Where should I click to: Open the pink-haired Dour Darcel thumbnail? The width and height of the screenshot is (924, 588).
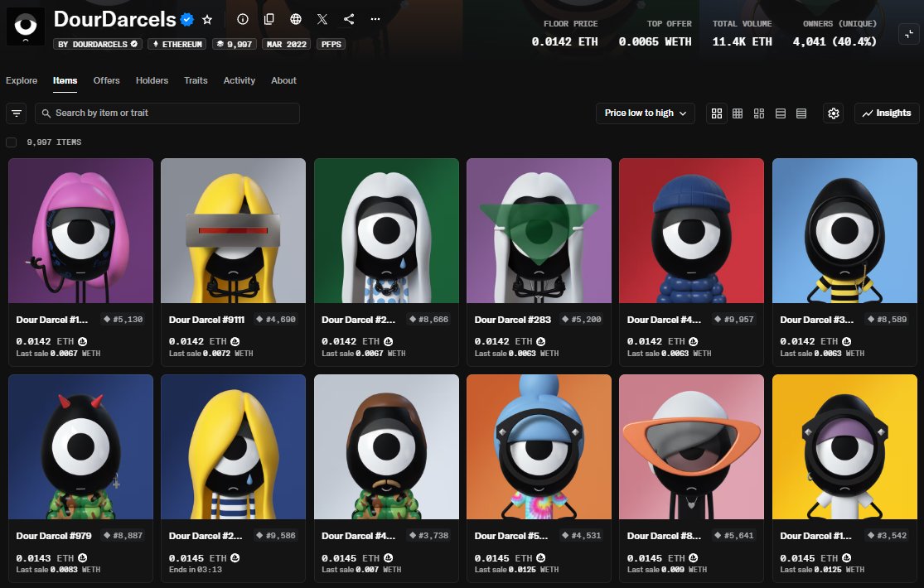tap(80, 230)
